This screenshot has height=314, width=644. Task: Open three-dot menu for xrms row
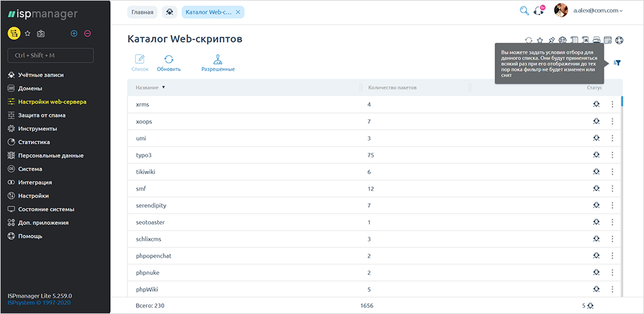pyautogui.click(x=612, y=104)
